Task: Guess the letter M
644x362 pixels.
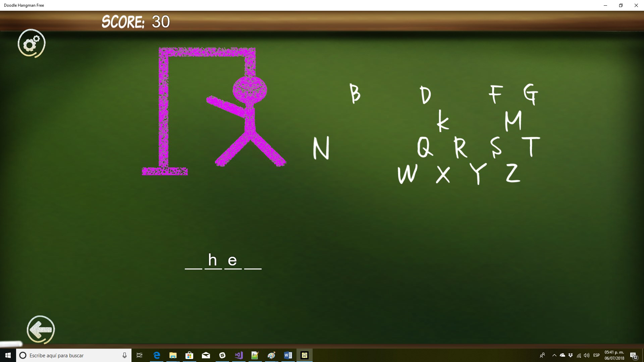Action: click(513, 121)
